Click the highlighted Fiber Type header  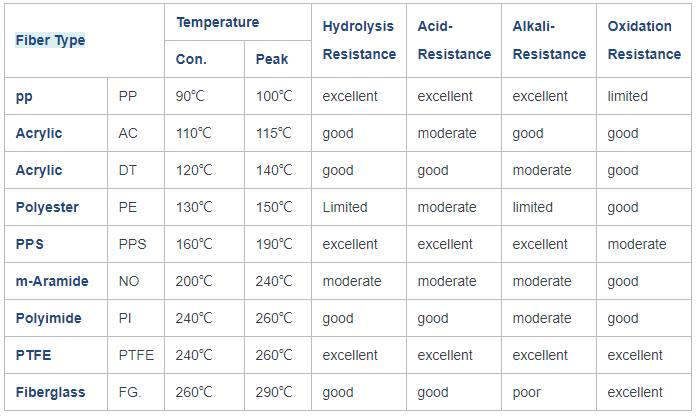[x=50, y=40]
